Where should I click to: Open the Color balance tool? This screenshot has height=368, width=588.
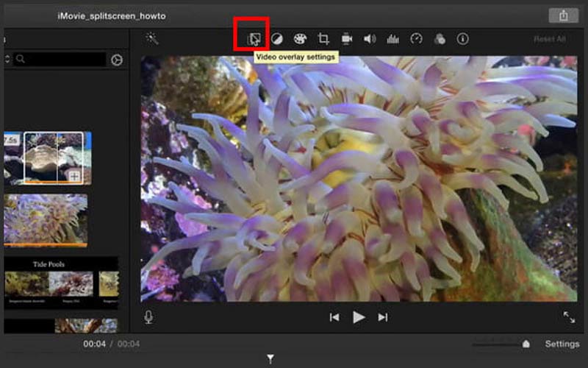(x=277, y=39)
